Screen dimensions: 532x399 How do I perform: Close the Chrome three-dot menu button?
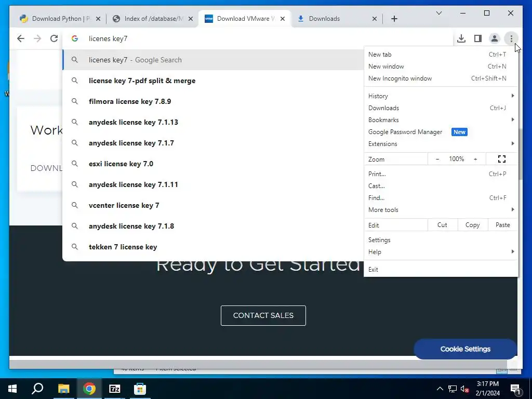(511, 38)
